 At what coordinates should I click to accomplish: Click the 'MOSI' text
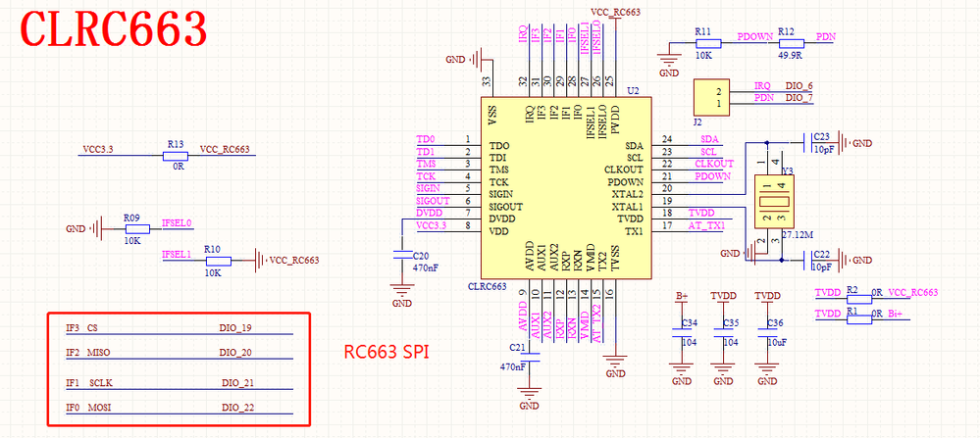coord(99,408)
